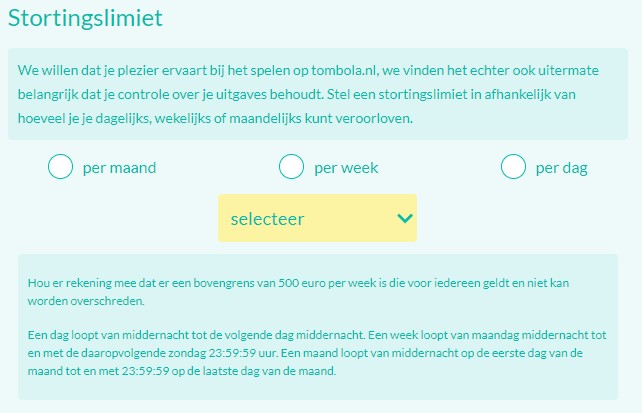Click the 'Stortingslimiet' heading
Image resolution: width=642 pixels, height=413 pixels.
pos(86,18)
